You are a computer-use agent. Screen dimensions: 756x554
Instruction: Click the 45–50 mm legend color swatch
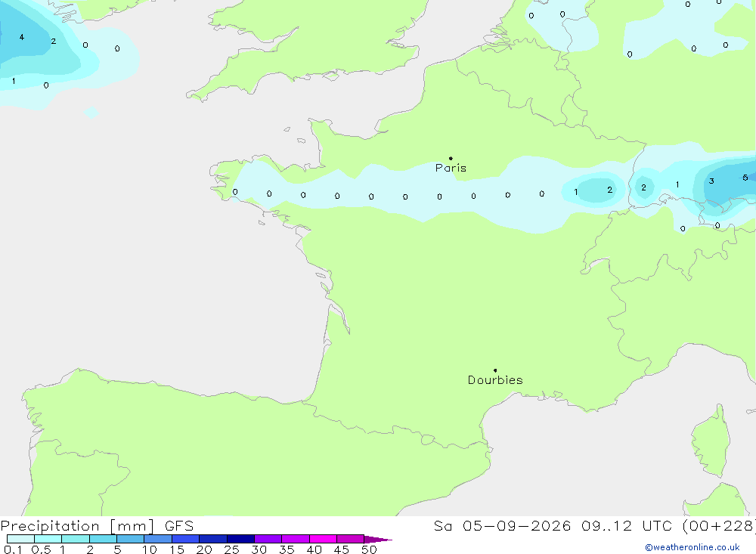(351, 539)
